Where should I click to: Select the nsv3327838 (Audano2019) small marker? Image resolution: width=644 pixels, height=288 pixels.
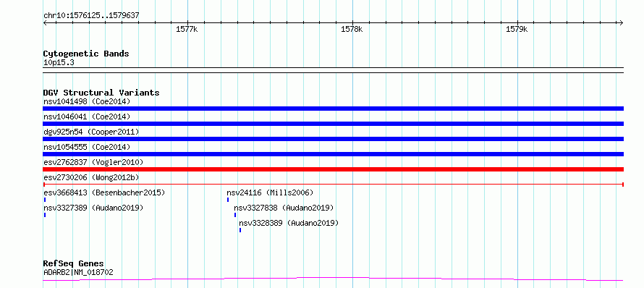point(235,215)
